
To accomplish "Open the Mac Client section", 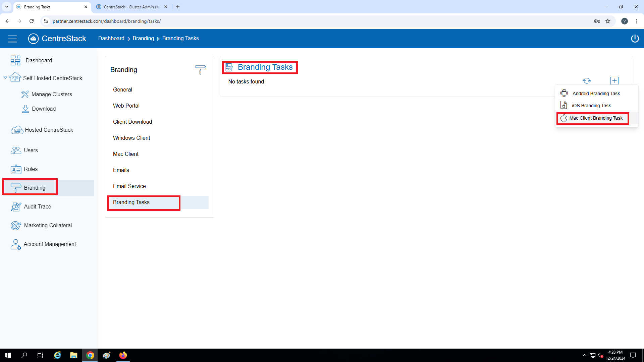I will [126, 154].
